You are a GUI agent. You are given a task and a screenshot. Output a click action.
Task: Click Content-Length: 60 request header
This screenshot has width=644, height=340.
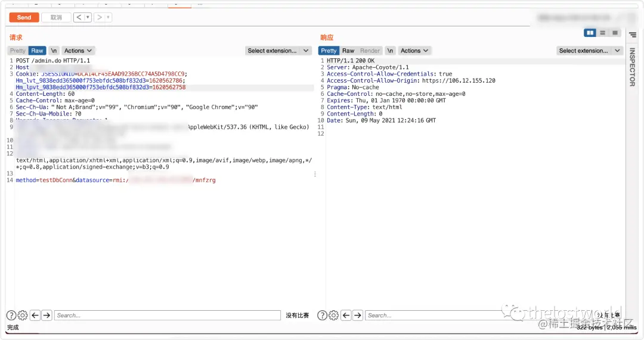(45, 94)
